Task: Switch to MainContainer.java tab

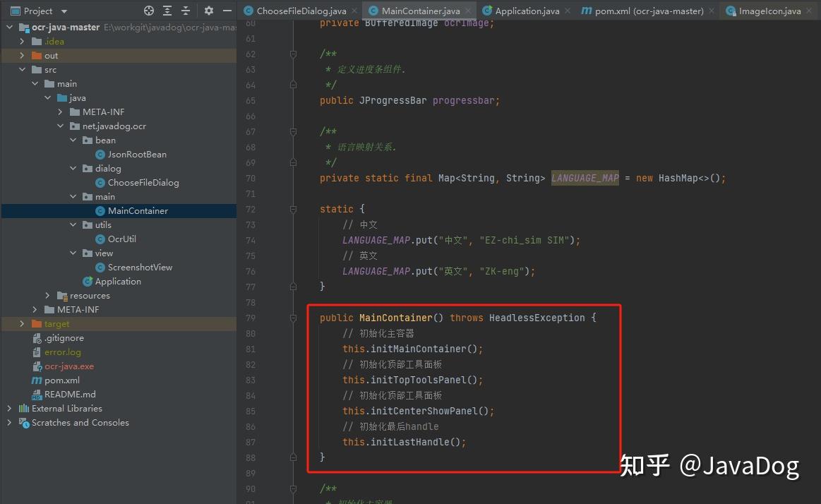Action: point(421,11)
